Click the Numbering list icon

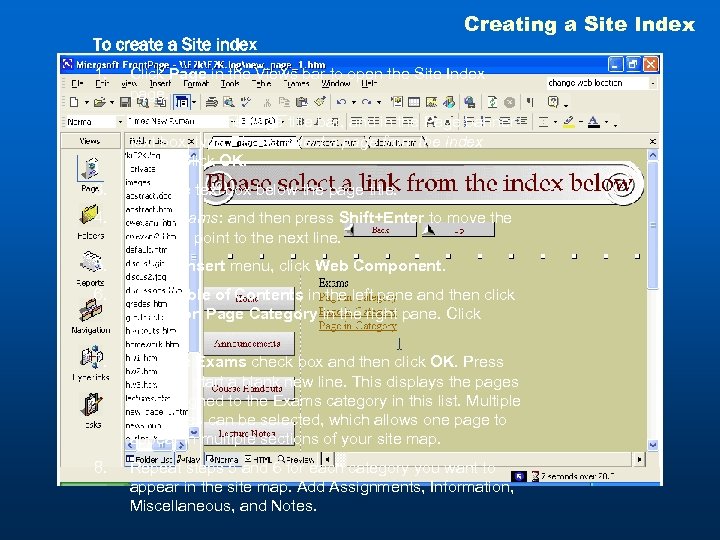[x=470, y=122]
